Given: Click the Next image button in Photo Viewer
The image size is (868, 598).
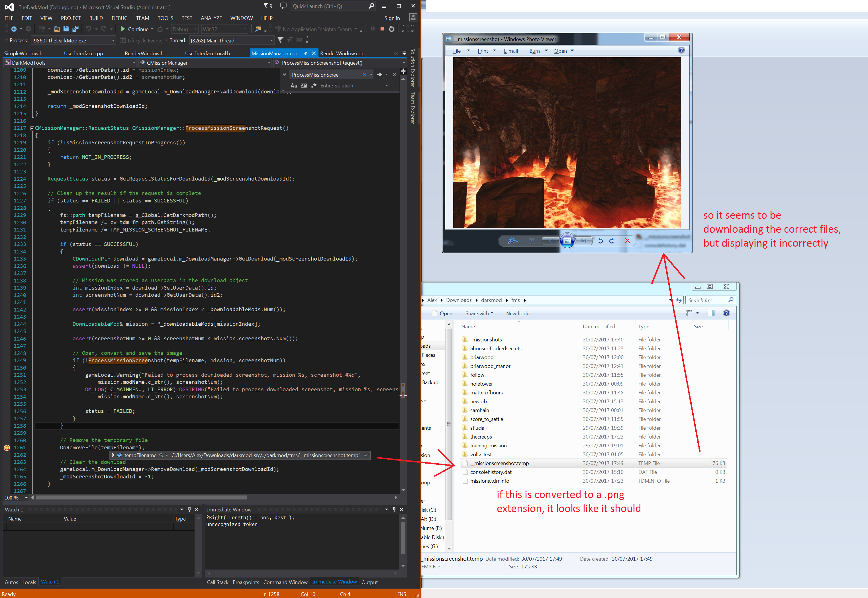Looking at the screenshot, I should tap(584, 241).
